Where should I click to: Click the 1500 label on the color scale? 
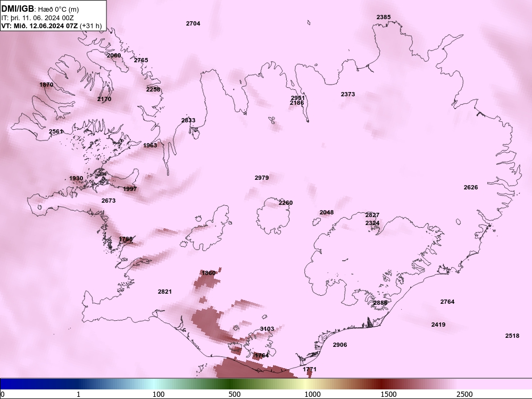tap(388, 394)
